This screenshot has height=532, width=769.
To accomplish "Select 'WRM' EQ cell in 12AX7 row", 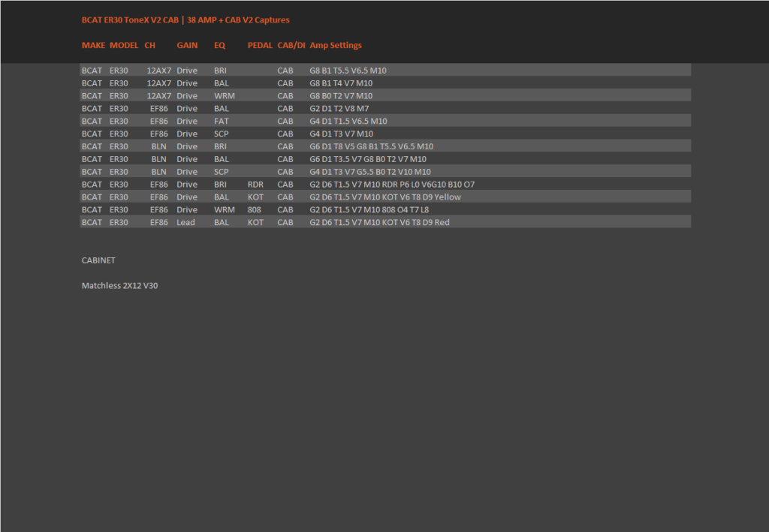I will click(x=224, y=96).
